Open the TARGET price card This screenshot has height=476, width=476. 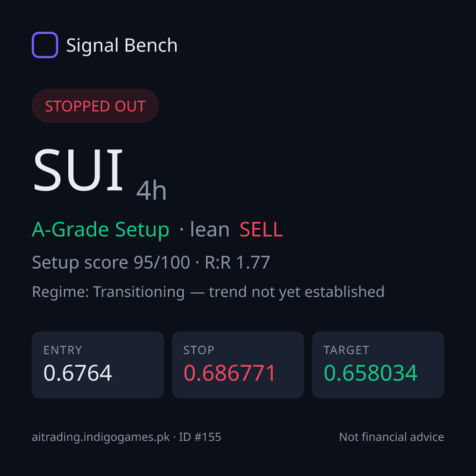(378, 365)
